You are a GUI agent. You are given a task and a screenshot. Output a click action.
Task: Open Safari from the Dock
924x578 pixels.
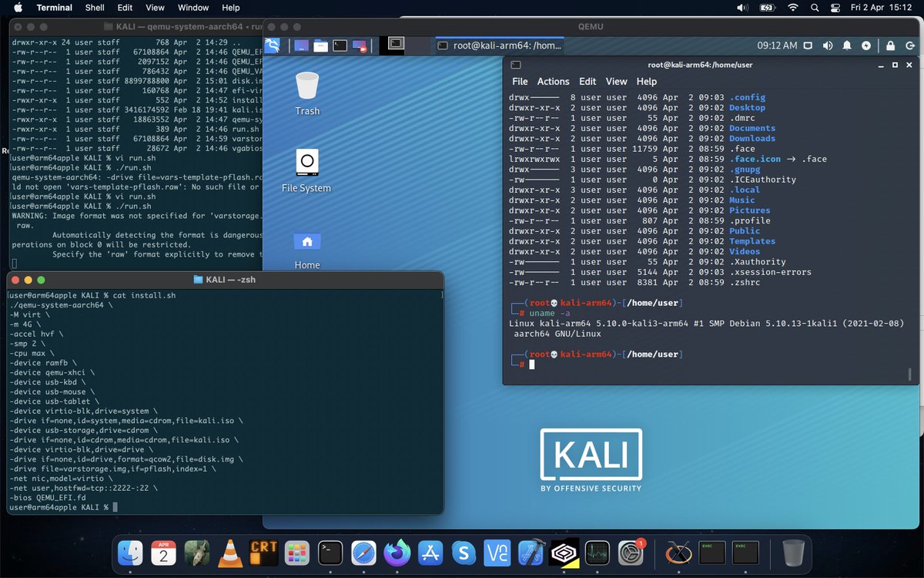363,552
